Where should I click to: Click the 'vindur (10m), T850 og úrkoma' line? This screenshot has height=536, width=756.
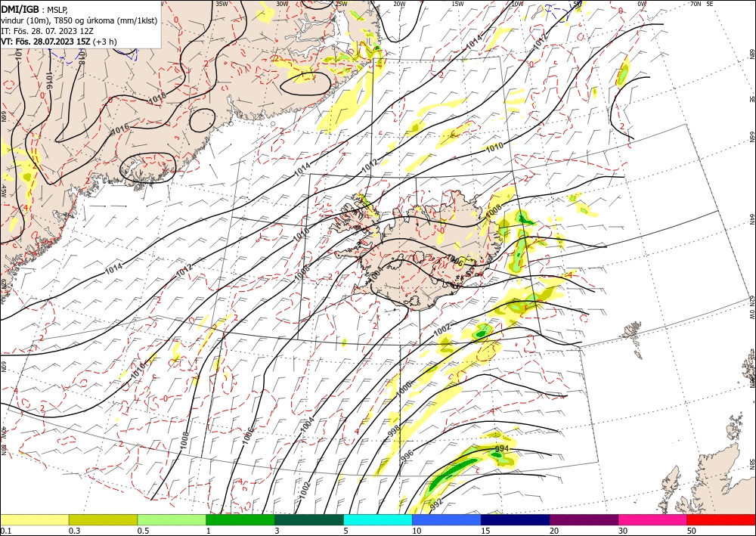[x=79, y=20]
